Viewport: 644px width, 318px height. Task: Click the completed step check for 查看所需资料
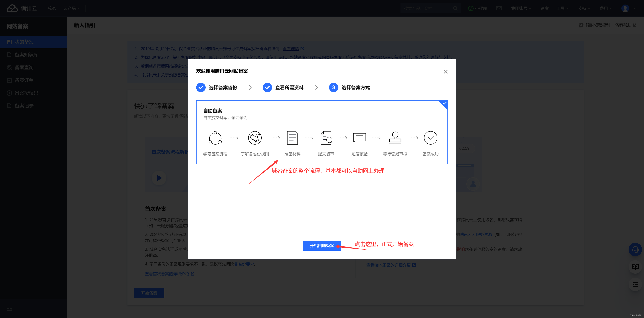[x=267, y=88]
